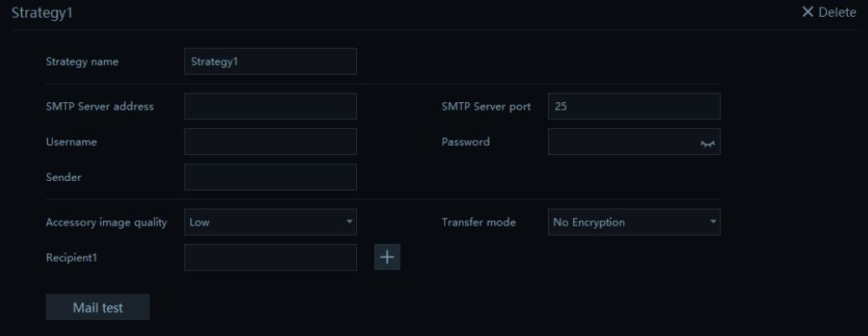Image resolution: width=868 pixels, height=336 pixels.
Task: Click inside the Password input field
Action: [623, 142]
